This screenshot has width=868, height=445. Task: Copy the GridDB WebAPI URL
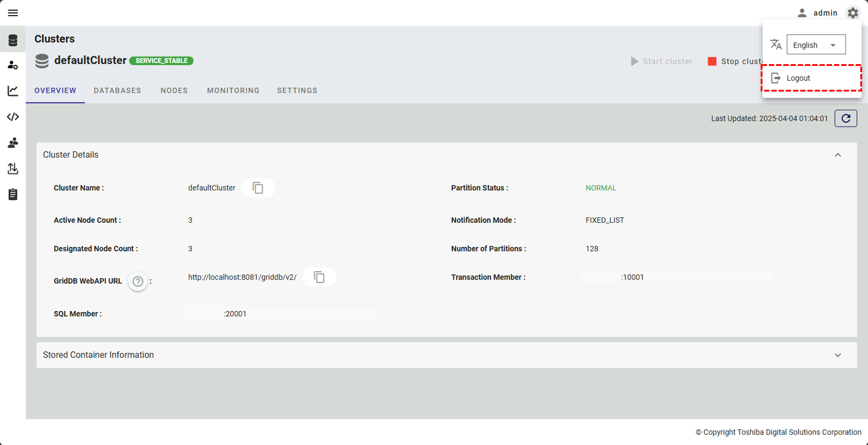click(319, 277)
